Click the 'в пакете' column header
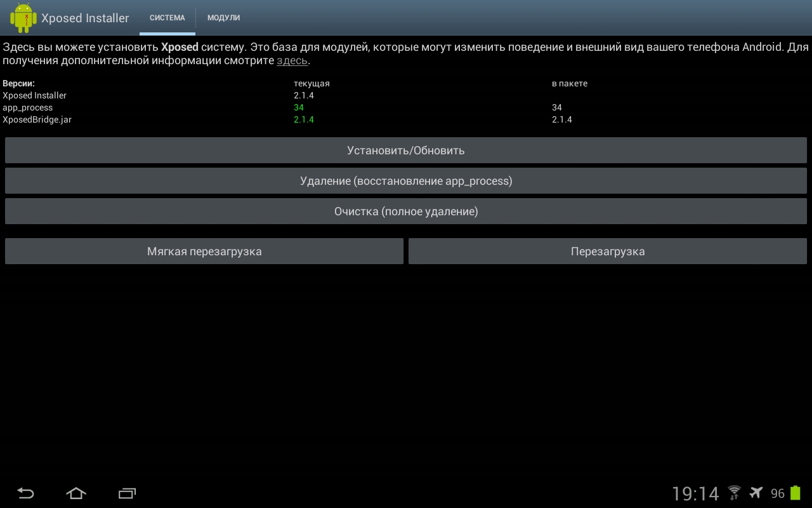The width and height of the screenshot is (812, 508). tap(570, 83)
